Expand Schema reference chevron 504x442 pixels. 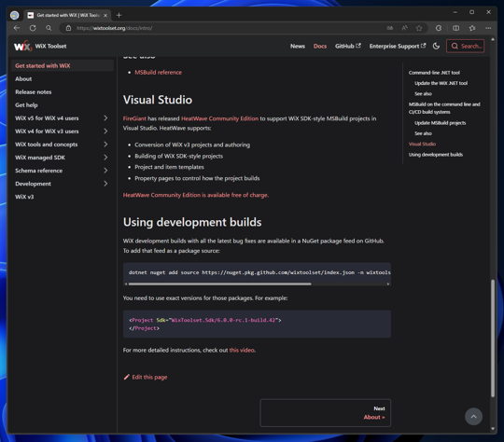coord(105,171)
